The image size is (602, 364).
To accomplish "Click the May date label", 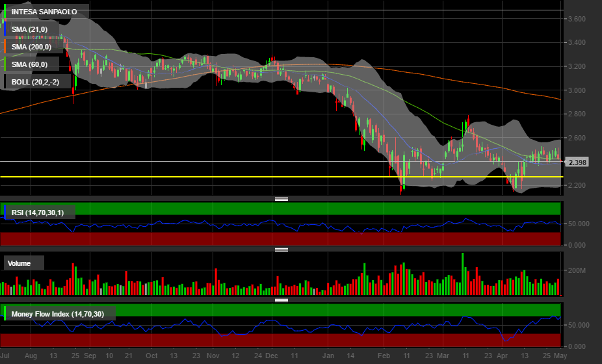I will click(x=560, y=356).
